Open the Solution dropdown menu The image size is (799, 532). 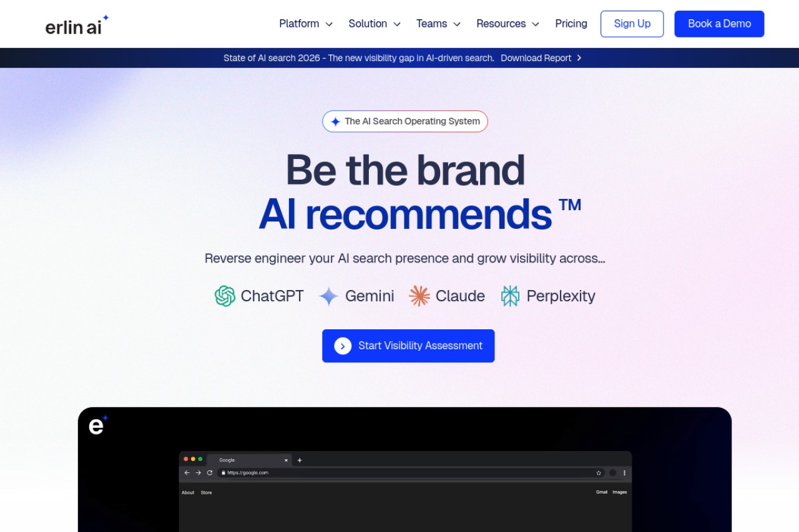pyautogui.click(x=375, y=24)
